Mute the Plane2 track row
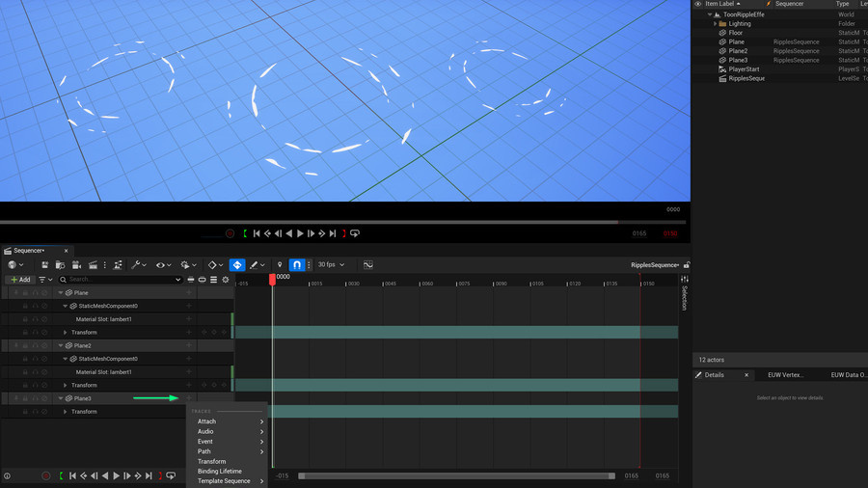 click(x=44, y=346)
